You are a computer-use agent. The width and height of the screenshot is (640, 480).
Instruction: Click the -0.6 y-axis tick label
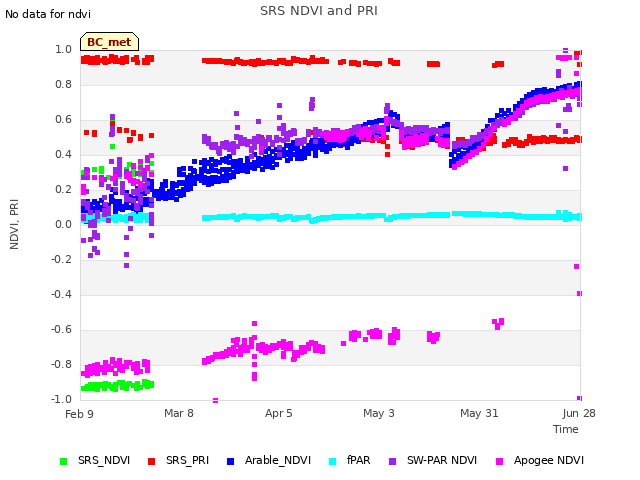[x=61, y=330]
